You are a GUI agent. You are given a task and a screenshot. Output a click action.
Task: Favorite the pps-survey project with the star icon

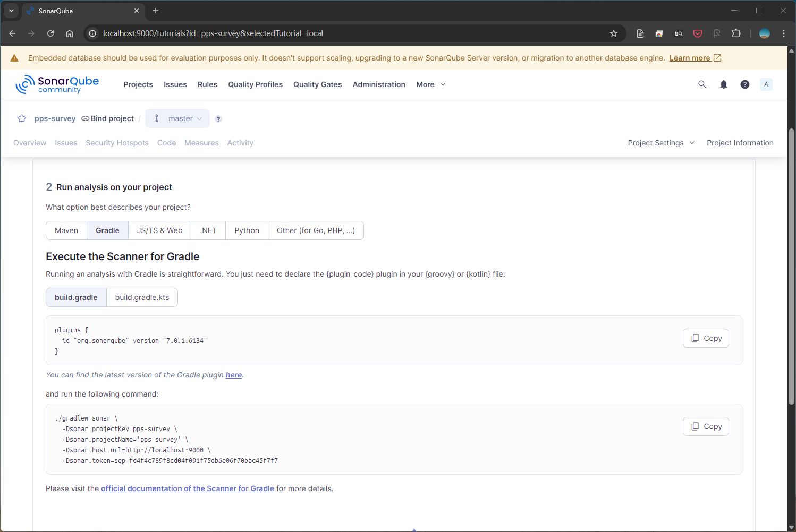tap(22, 118)
